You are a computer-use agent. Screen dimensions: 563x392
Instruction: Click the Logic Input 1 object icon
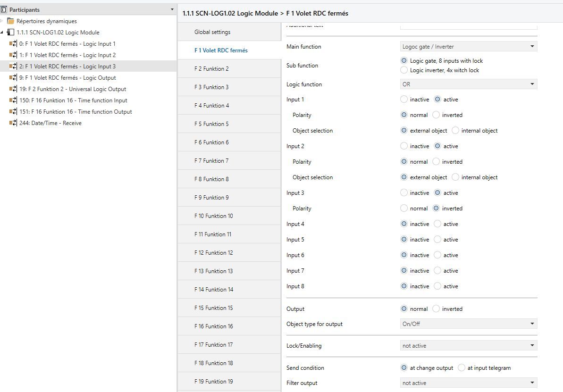point(13,44)
